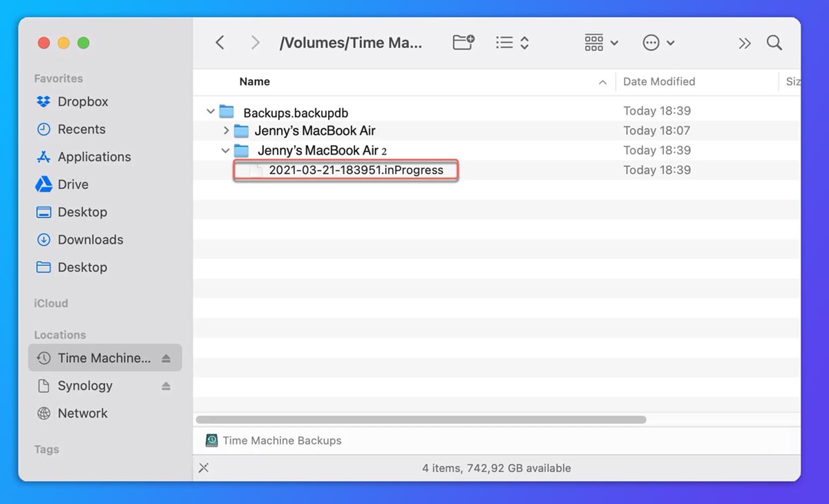This screenshot has width=829, height=504.
Task: Minimize the window with yellow button
Action: tap(64, 43)
